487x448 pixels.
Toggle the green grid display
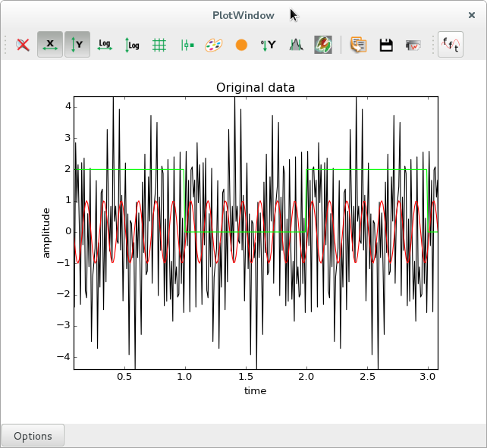click(x=159, y=45)
